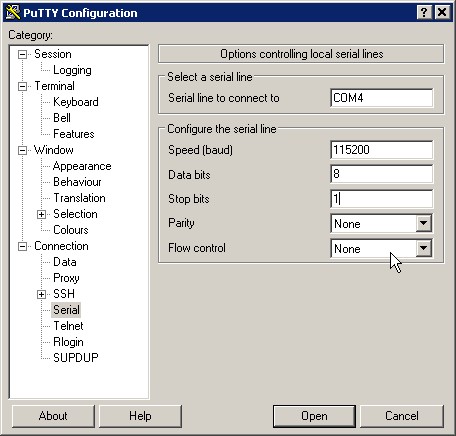The width and height of the screenshot is (456, 436).
Task: Open the Parity dropdown arrow
Action: click(x=424, y=223)
